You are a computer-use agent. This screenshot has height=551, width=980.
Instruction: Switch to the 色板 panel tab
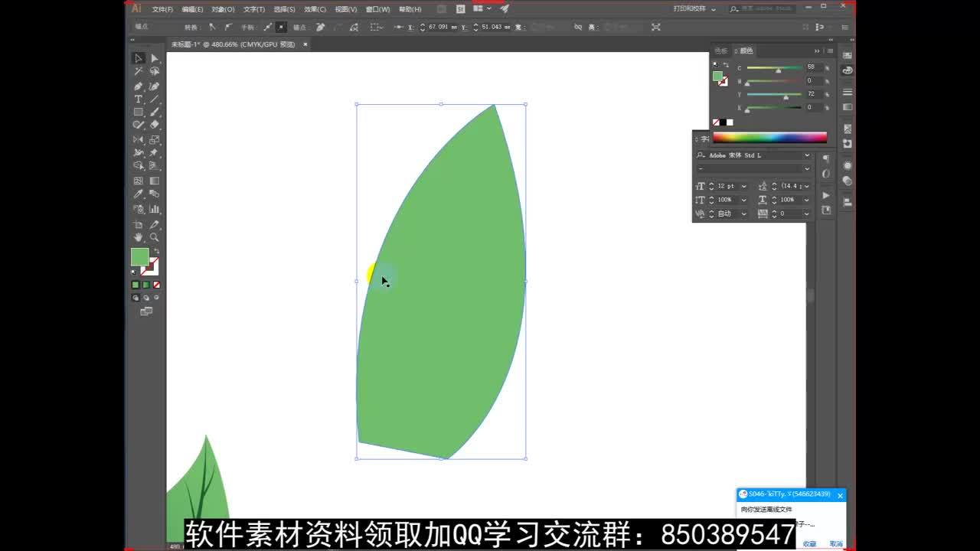[721, 51]
